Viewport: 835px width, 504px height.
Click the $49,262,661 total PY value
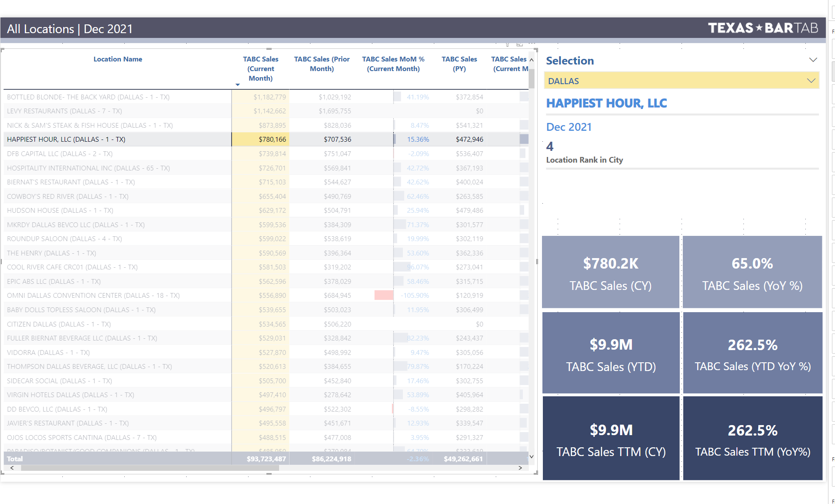click(463, 459)
